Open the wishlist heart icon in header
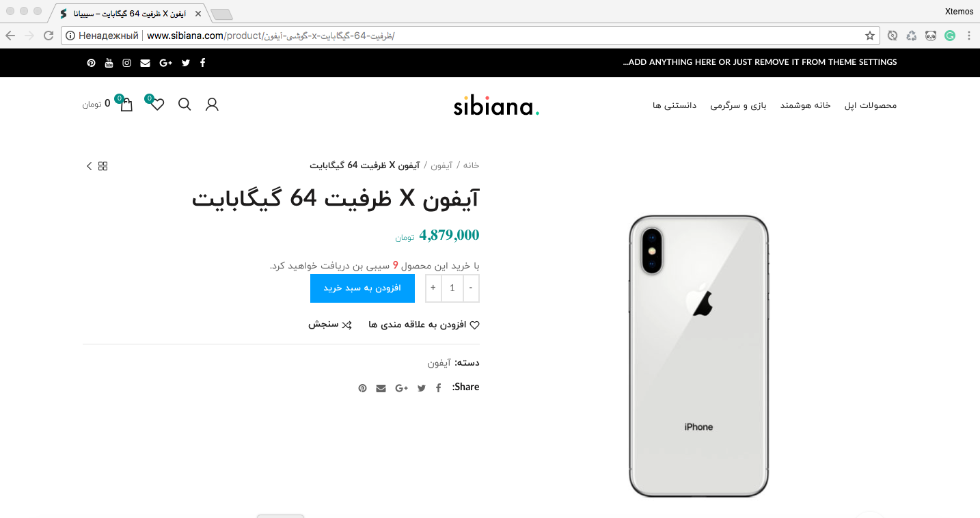Viewport: 980px width, 518px height. point(157,105)
